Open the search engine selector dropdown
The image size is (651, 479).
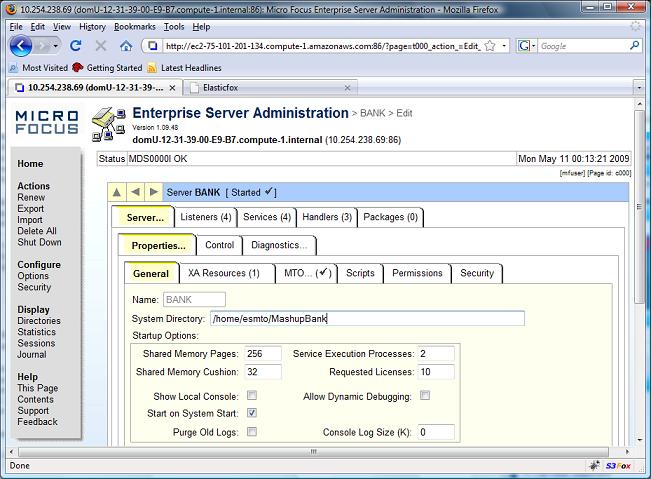pos(534,46)
